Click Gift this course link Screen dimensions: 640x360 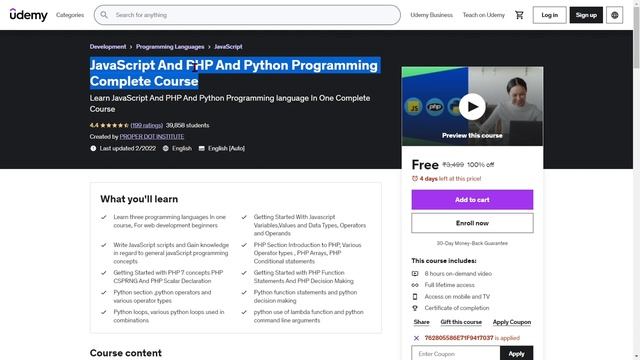tap(461, 322)
